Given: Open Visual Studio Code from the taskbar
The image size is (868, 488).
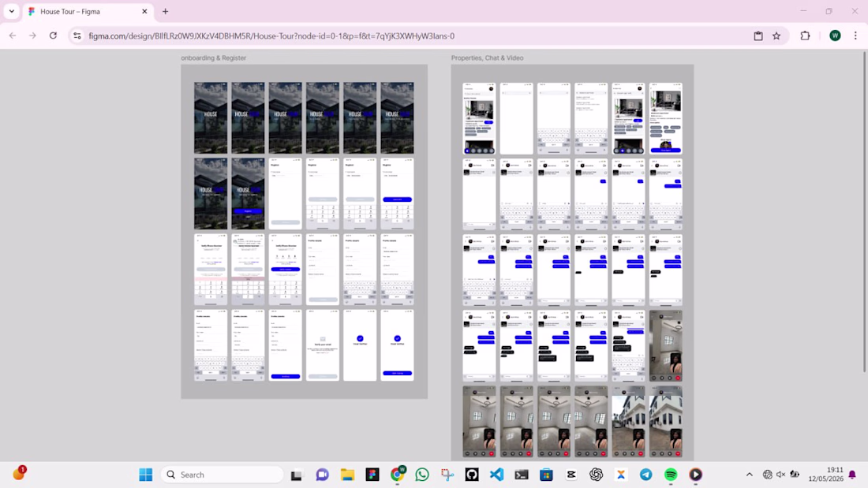Looking at the screenshot, I should point(496,475).
